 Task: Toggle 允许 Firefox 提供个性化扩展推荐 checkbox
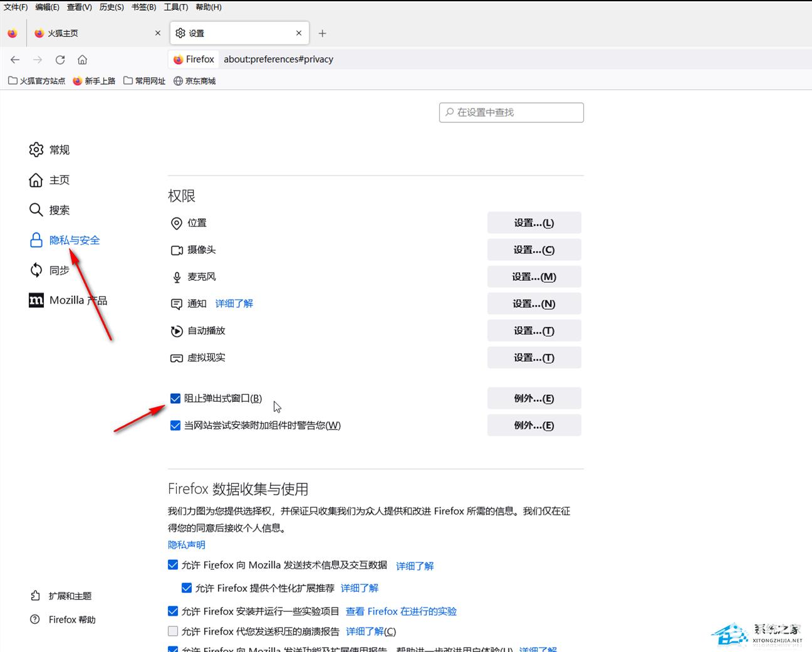(186, 587)
